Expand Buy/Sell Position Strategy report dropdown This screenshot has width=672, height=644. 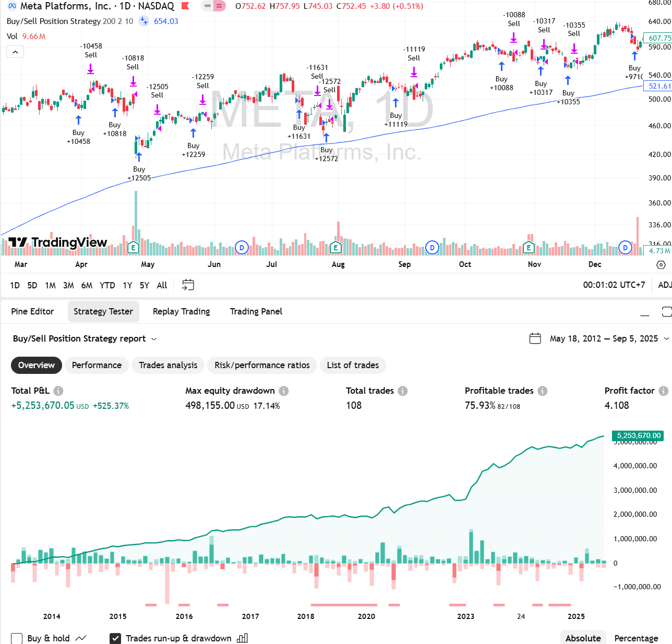pyautogui.click(x=85, y=338)
